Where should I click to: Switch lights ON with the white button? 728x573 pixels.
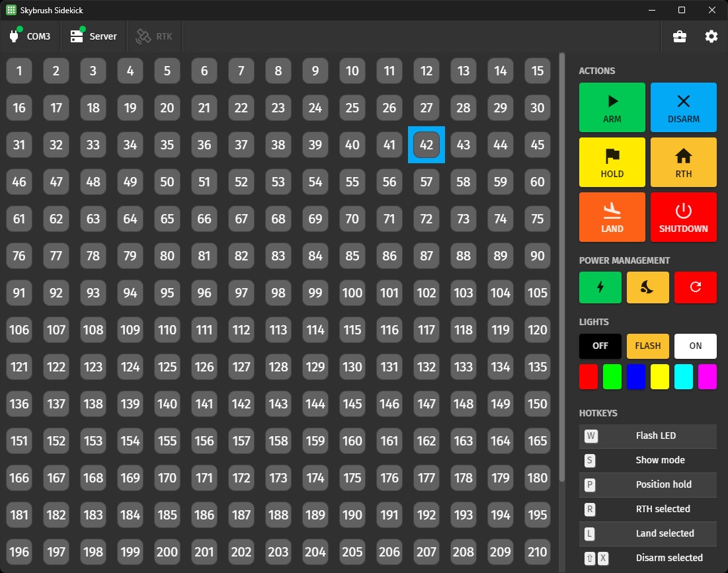tap(695, 346)
